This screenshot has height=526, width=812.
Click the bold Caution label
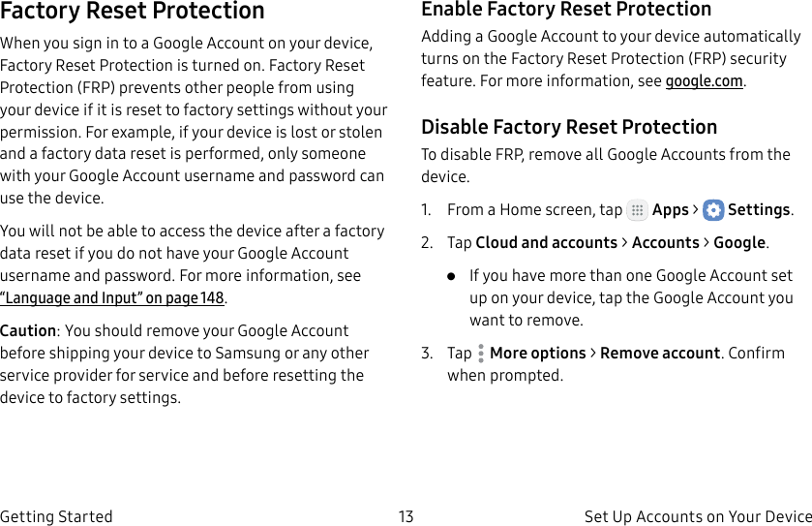coord(28,331)
